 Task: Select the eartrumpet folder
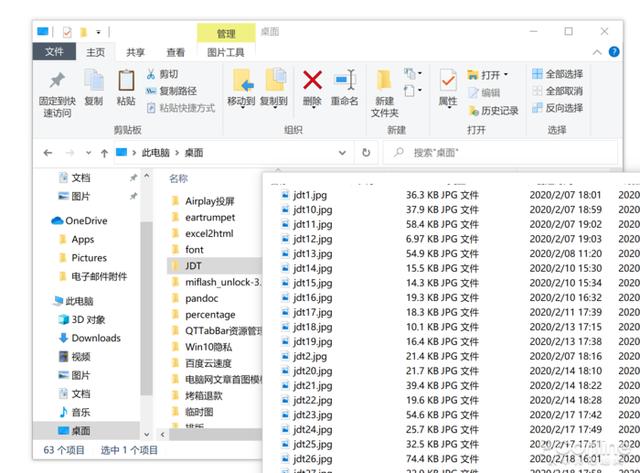coord(203,218)
